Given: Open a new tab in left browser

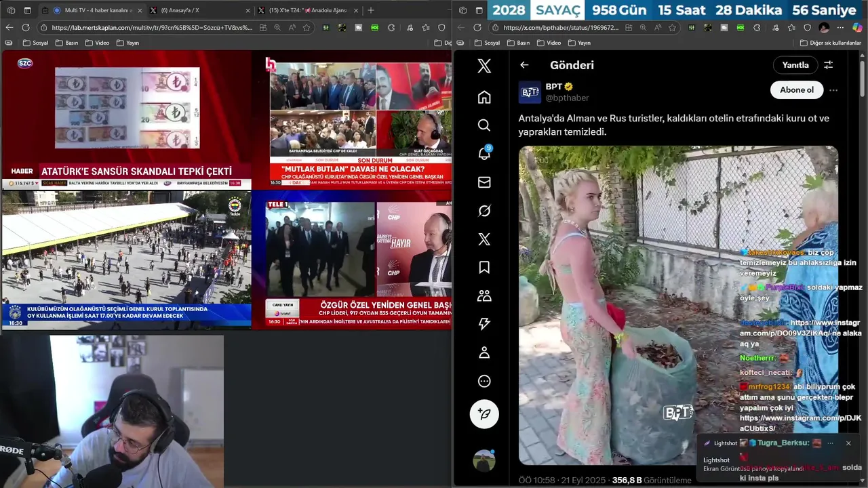Looking at the screenshot, I should (x=370, y=10).
